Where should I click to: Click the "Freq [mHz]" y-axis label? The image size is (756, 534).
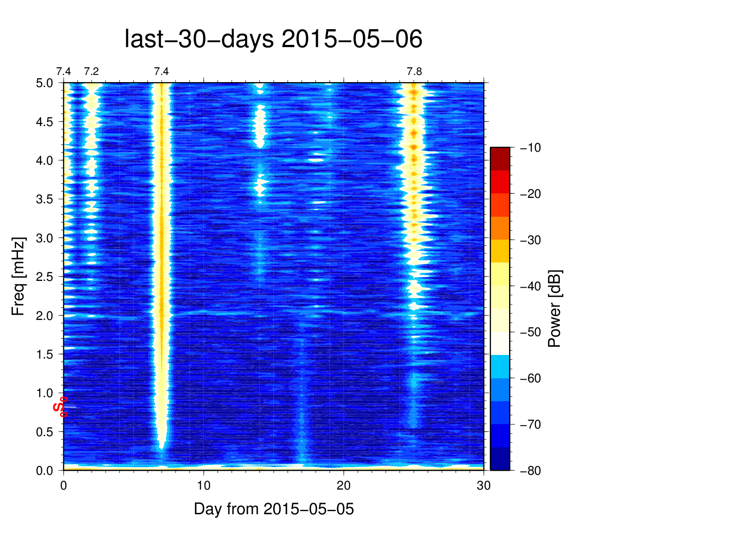coord(18,276)
